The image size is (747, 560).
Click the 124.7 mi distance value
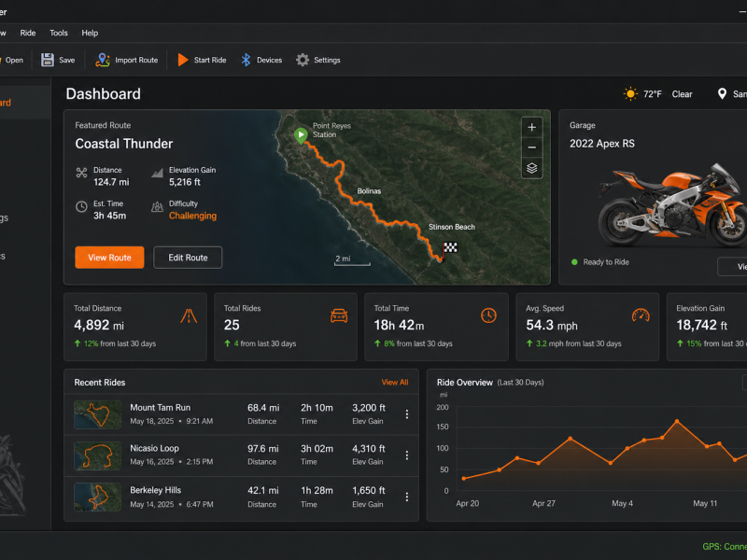[111, 182]
